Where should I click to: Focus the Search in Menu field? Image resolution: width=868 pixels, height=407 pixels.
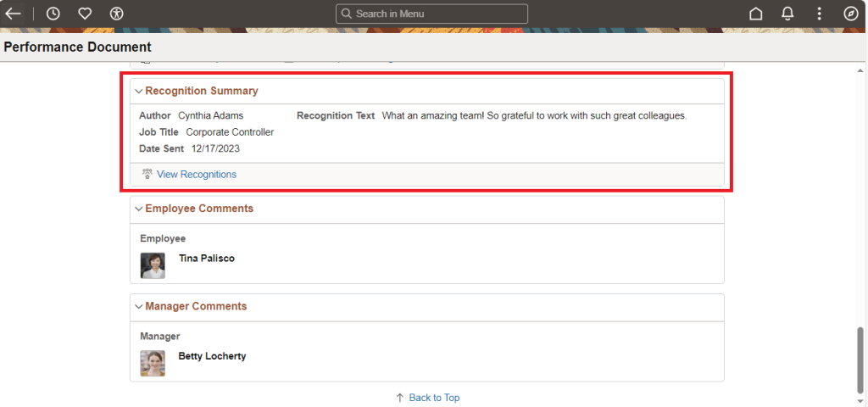coord(437,14)
